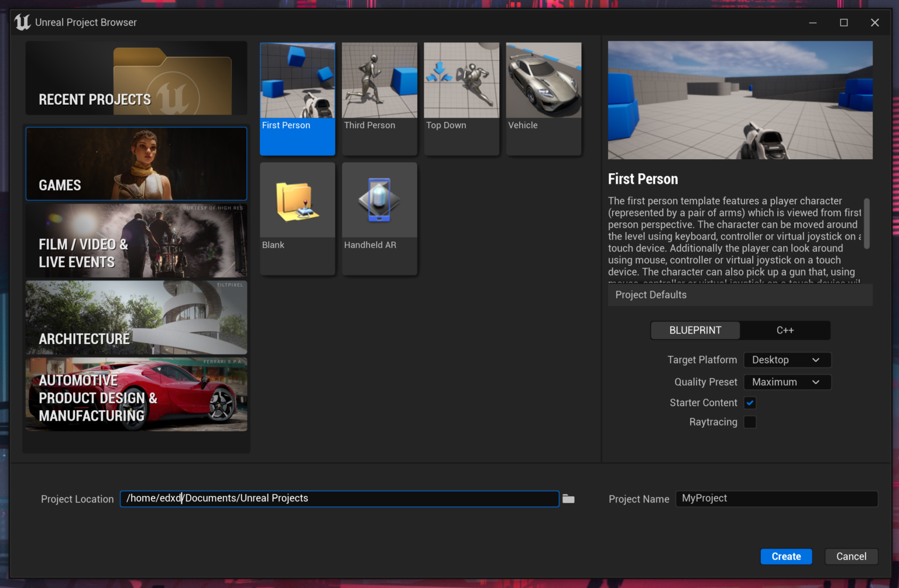The width and height of the screenshot is (899, 588).
Task: Open the Architecture category
Action: (x=136, y=318)
